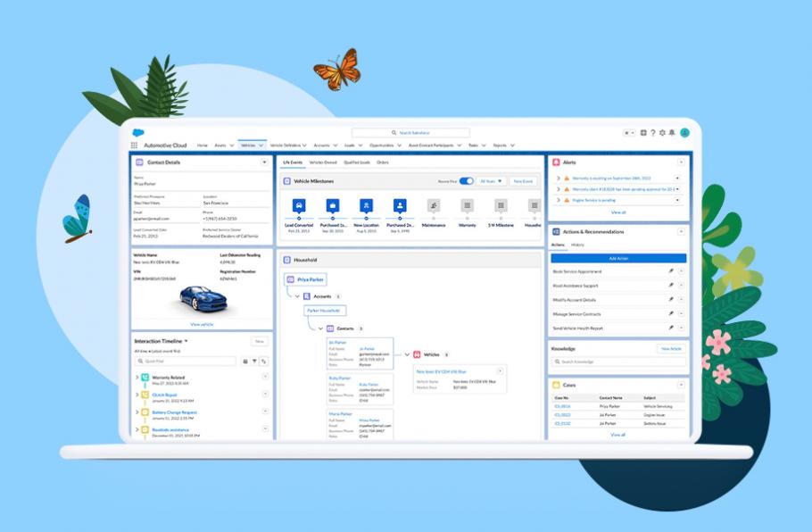812x532 pixels.
Task: Click the Vehicles icon in household tree
Action: point(417,355)
